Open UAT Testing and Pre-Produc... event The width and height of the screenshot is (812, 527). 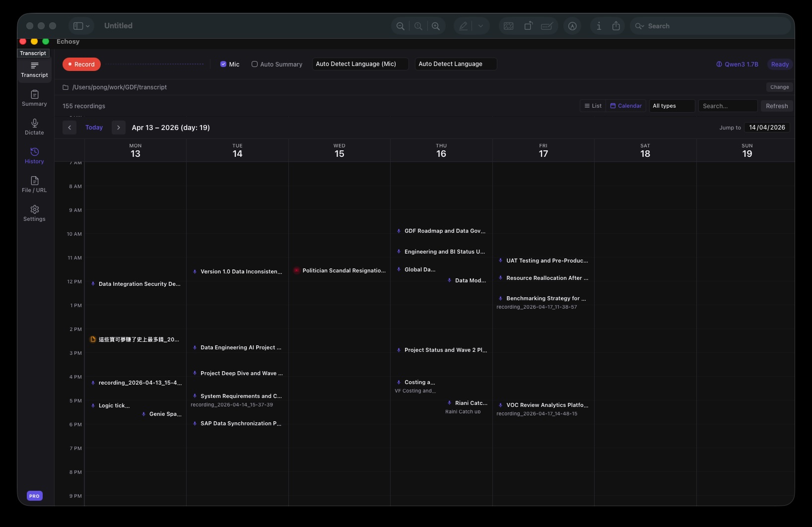543,261
